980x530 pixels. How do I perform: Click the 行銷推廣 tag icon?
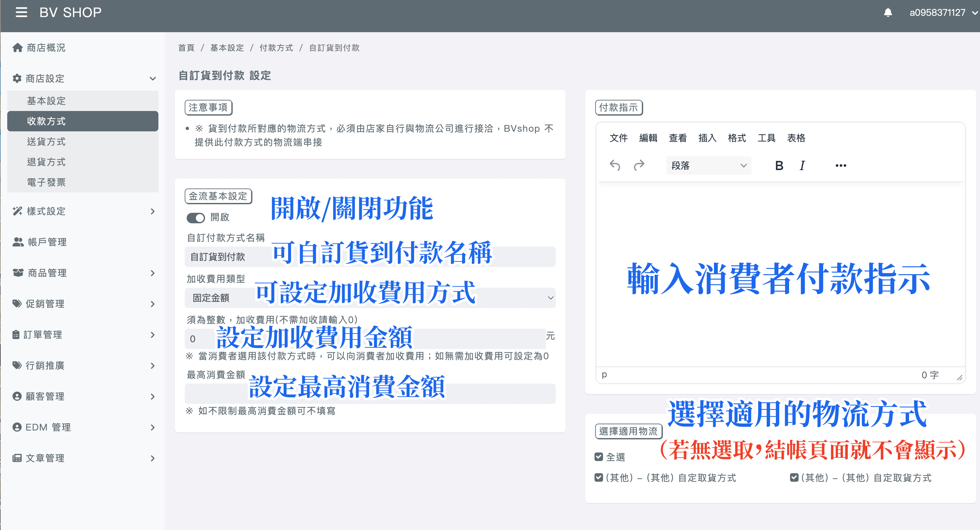17,365
